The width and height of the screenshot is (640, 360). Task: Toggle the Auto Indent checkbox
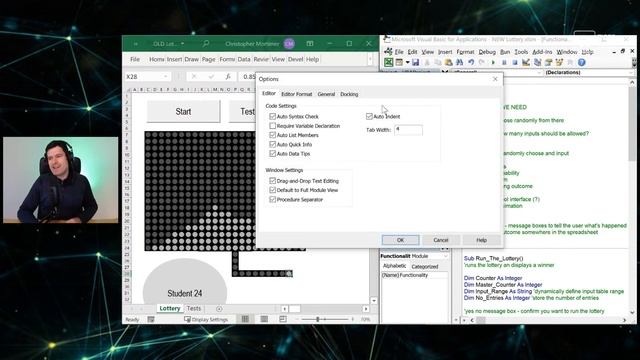click(369, 116)
